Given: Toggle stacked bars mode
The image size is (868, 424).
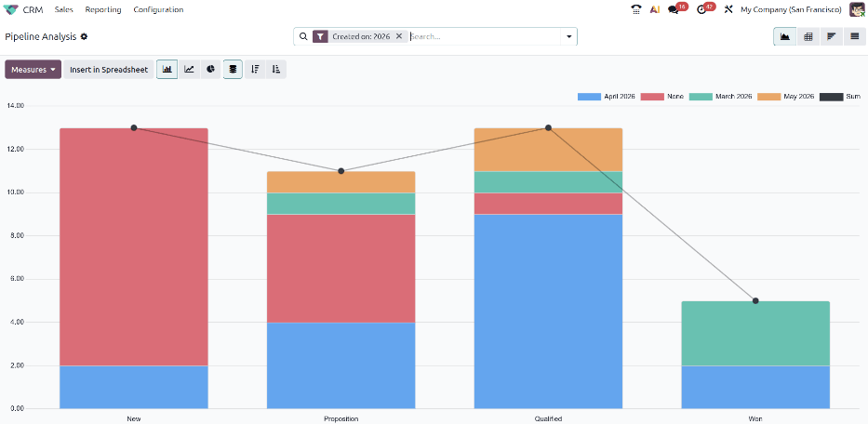Looking at the screenshot, I should 234,70.
